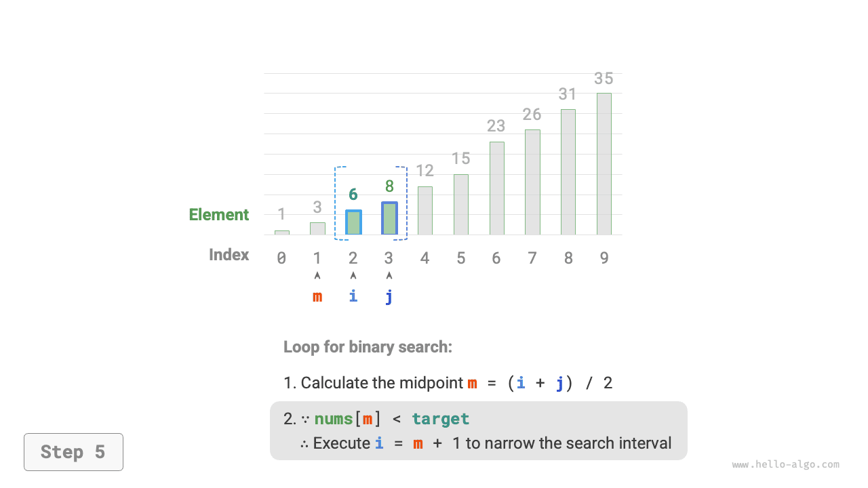
Task: Select the red m pointer label
Action: point(317,296)
